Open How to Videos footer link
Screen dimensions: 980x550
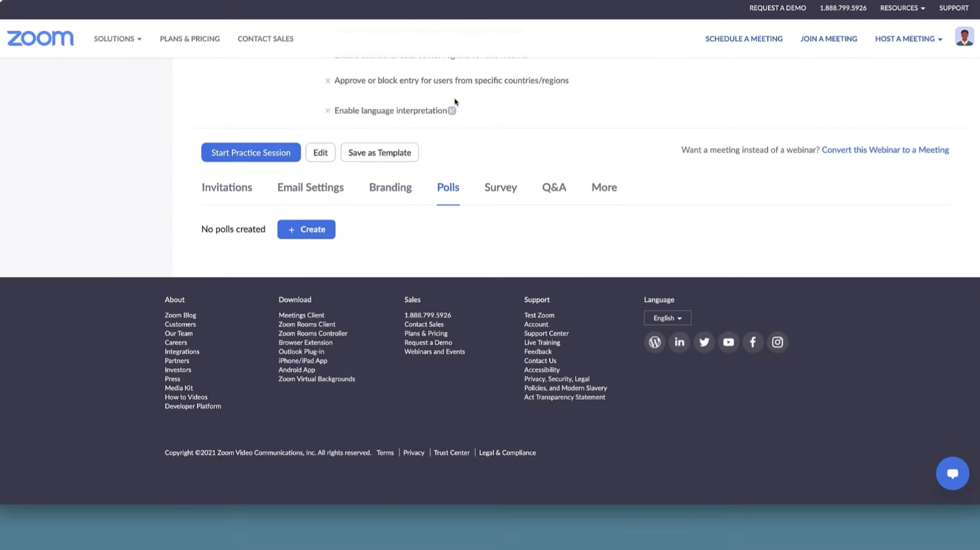pyautogui.click(x=186, y=397)
